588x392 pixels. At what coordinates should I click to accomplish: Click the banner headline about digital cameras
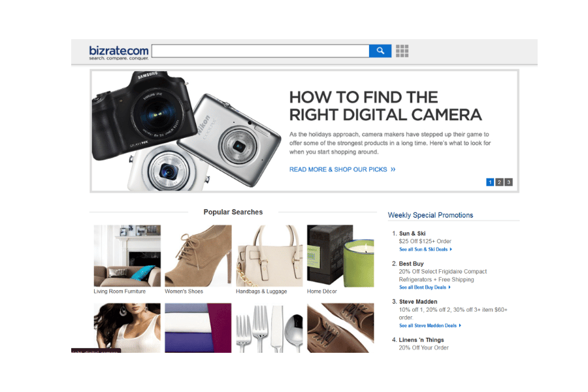385,106
